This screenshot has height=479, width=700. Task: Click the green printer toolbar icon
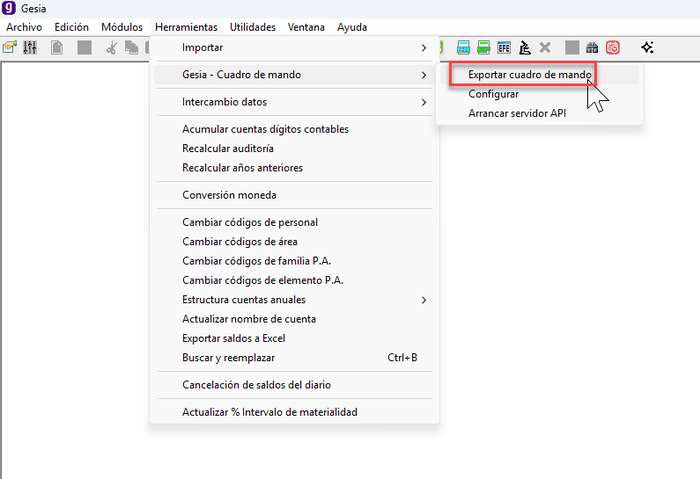click(483, 47)
